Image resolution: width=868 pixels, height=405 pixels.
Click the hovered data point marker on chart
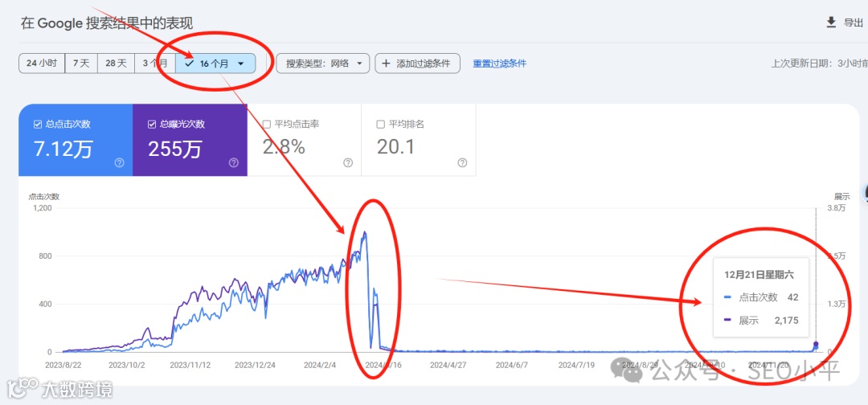click(816, 345)
